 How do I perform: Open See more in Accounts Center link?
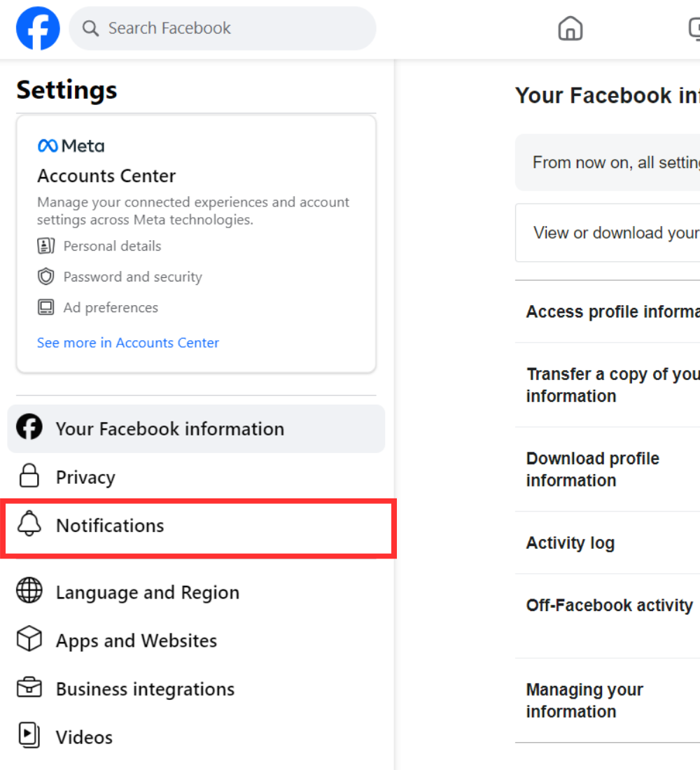(x=128, y=342)
